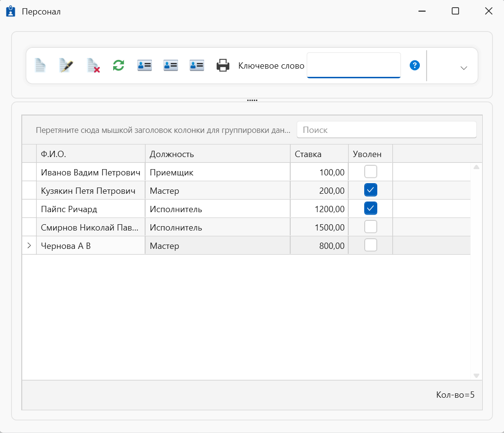The width and height of the screenshot is (504, 433).
Task: Click the edit record pencil icon
Action: [66, 66]
